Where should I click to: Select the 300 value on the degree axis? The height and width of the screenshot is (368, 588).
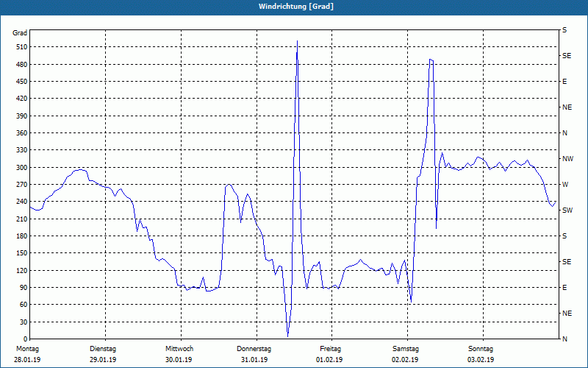point(22,168)
